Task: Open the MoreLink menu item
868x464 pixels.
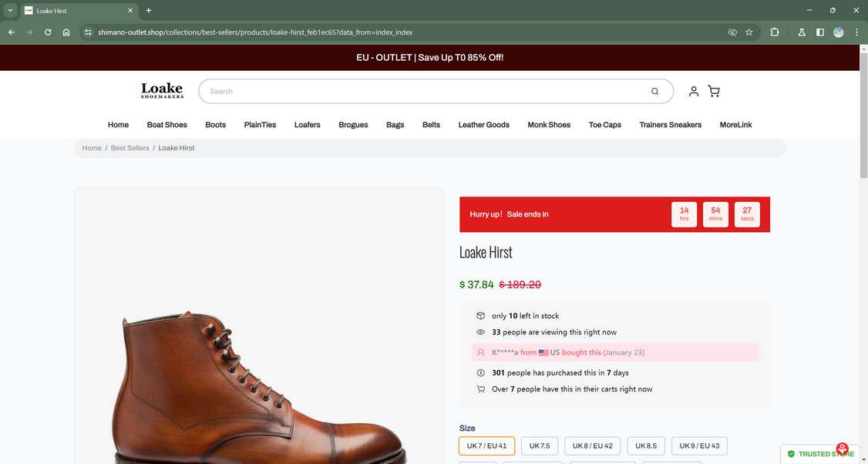Action: tap(735, 125)
